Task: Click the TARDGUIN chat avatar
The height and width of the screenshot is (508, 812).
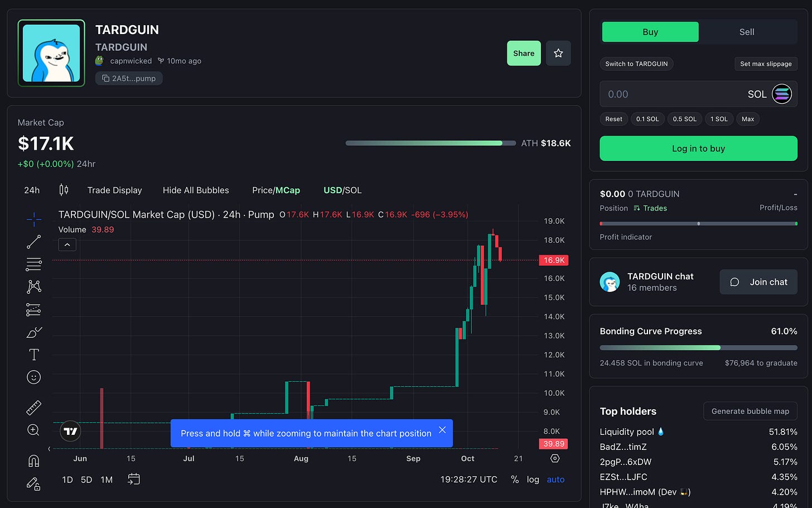Action: pos(610,282)
